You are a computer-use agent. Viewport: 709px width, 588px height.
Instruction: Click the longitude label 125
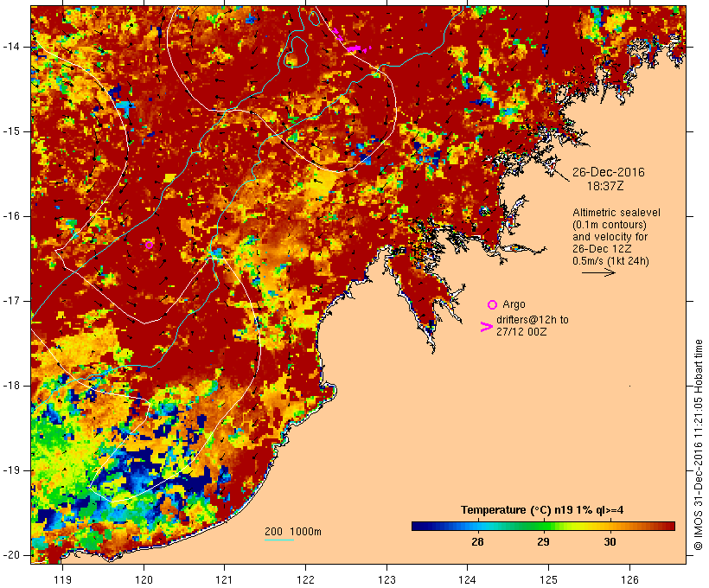548,579
